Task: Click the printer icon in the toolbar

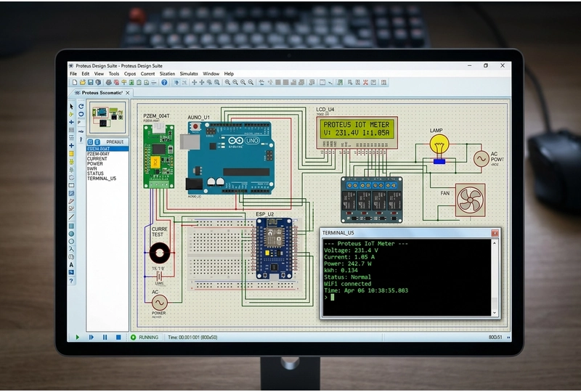Action: (x=108, y=82)
